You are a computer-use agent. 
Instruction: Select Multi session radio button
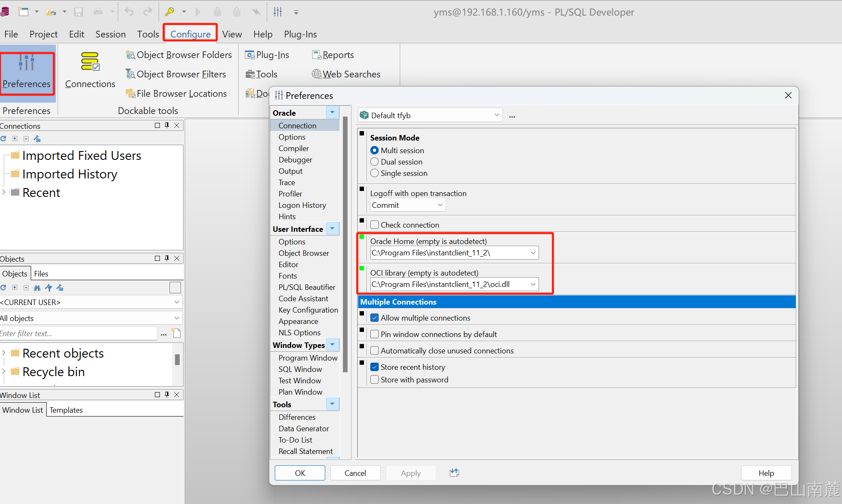pyautogui.click(x=375, y=150)
